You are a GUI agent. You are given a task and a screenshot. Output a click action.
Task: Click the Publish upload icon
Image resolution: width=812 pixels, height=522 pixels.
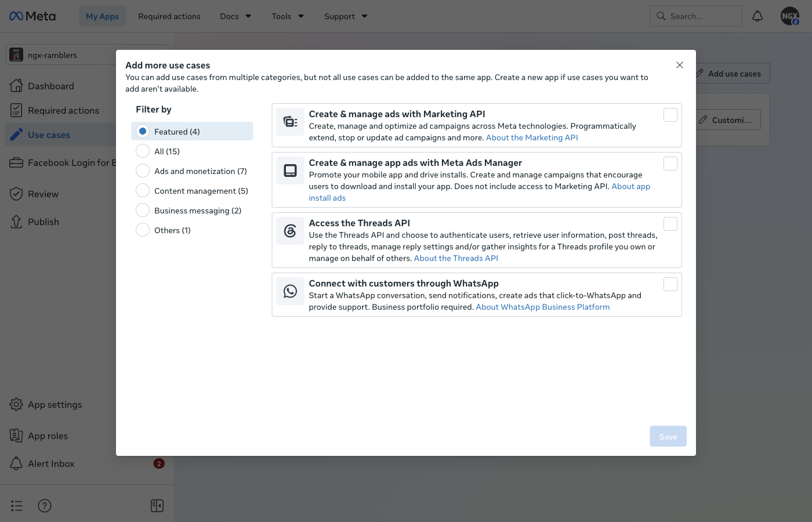point(16,222)
